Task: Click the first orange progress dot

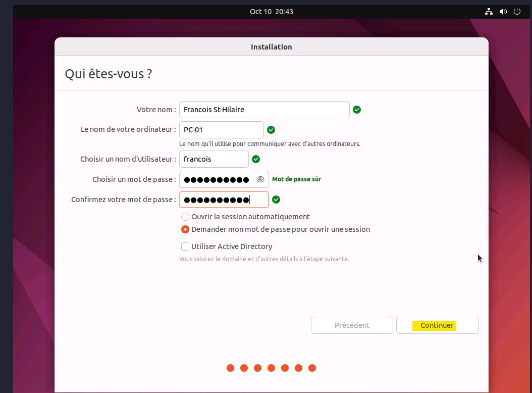Action: pyautogui.click(x=231, y=368)
